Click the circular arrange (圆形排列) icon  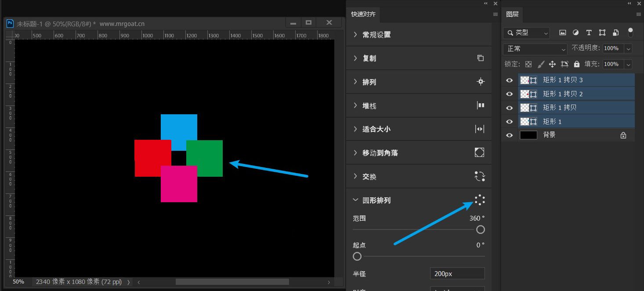[x=480, y=200]
